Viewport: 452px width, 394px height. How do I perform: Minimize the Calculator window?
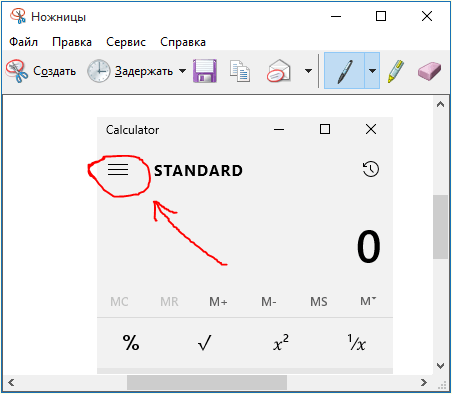click(x=279, y=129)
